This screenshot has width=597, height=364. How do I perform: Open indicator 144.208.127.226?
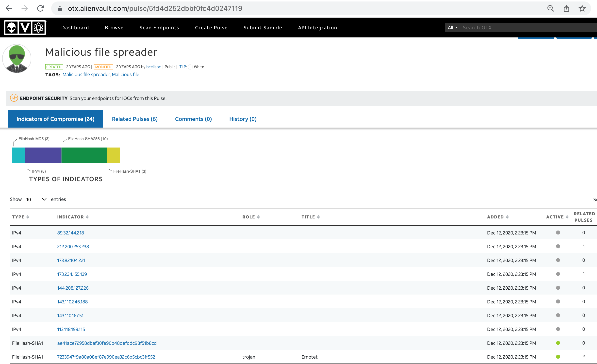pos(73,288)
